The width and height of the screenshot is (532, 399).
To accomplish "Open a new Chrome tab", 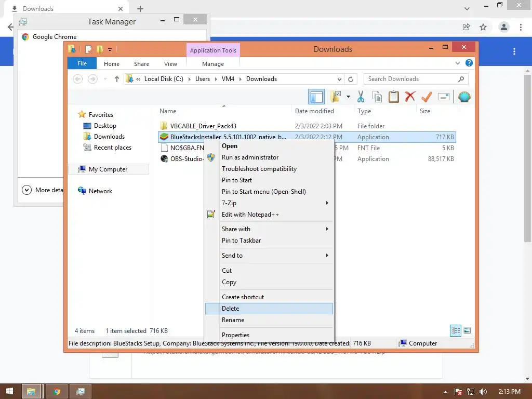I will tap(140, 9).
